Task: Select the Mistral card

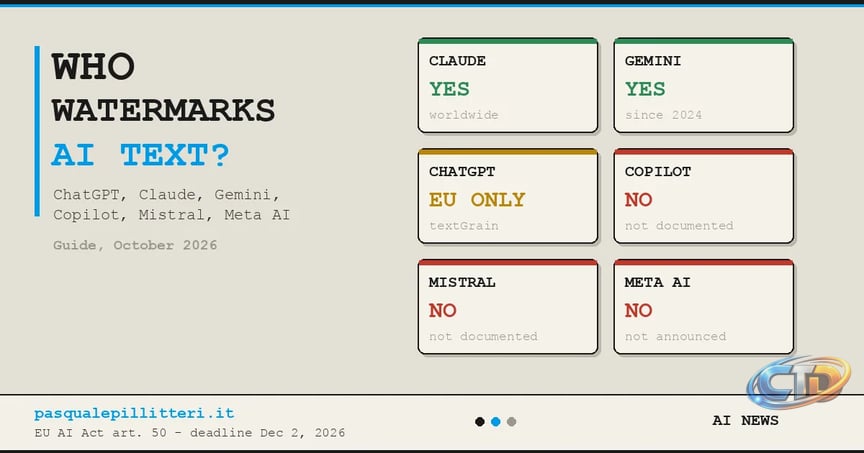Action: coord(507,307)
